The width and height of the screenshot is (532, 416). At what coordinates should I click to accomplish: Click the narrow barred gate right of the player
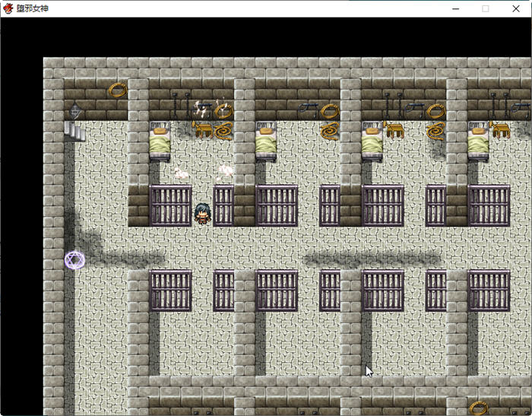[223, 205]
